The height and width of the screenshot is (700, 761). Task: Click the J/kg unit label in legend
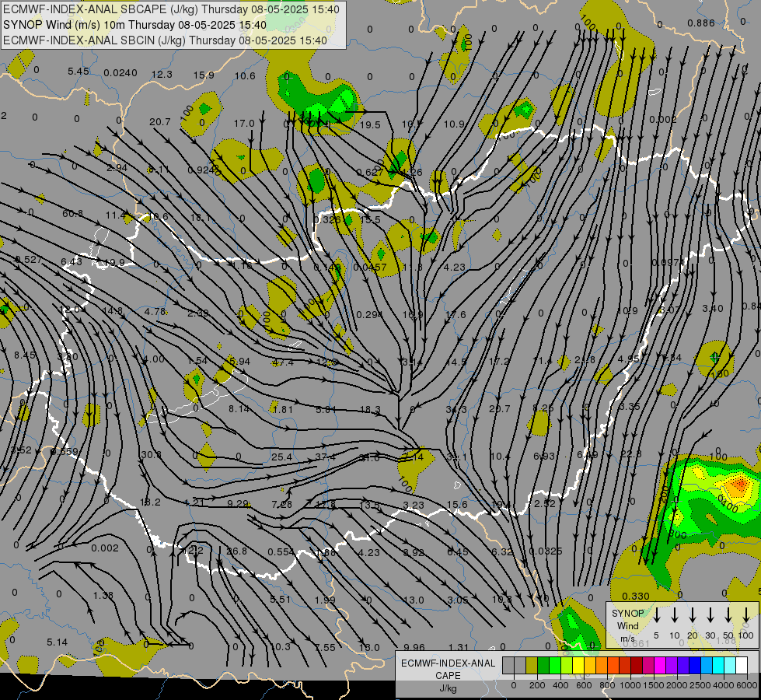[448, 688]
